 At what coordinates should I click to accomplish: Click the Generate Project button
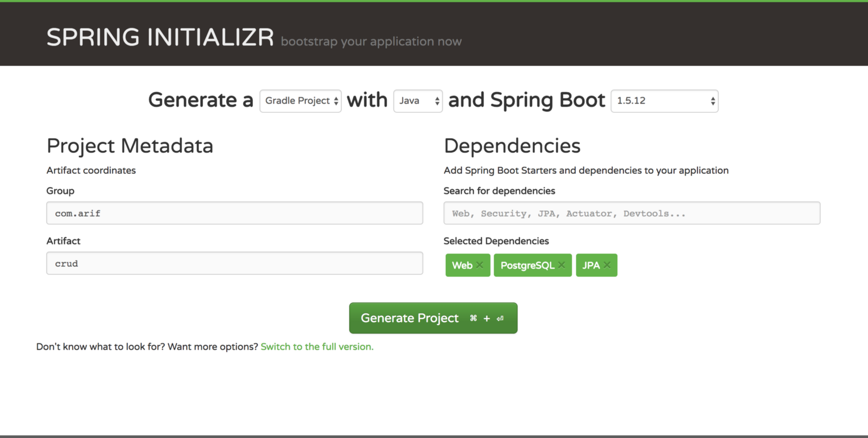[433, 318]
